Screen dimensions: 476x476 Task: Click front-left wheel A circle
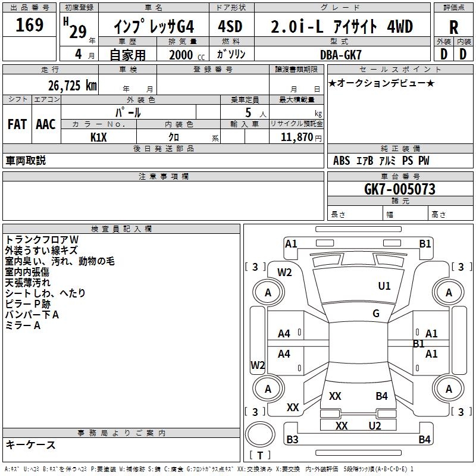[268, 293]
